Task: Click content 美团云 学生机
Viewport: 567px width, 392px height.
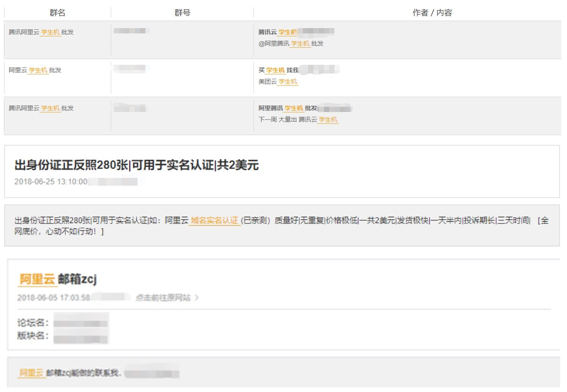Action: click(x=278, y=82)
